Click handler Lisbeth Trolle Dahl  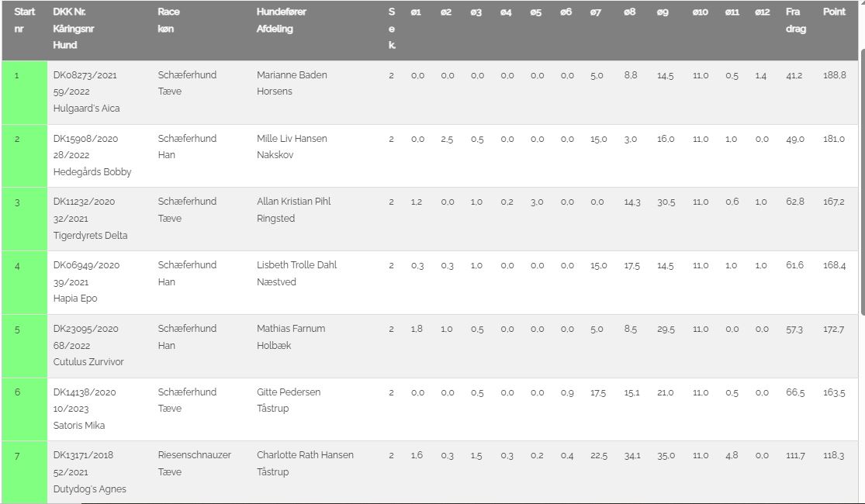point(296,265)
